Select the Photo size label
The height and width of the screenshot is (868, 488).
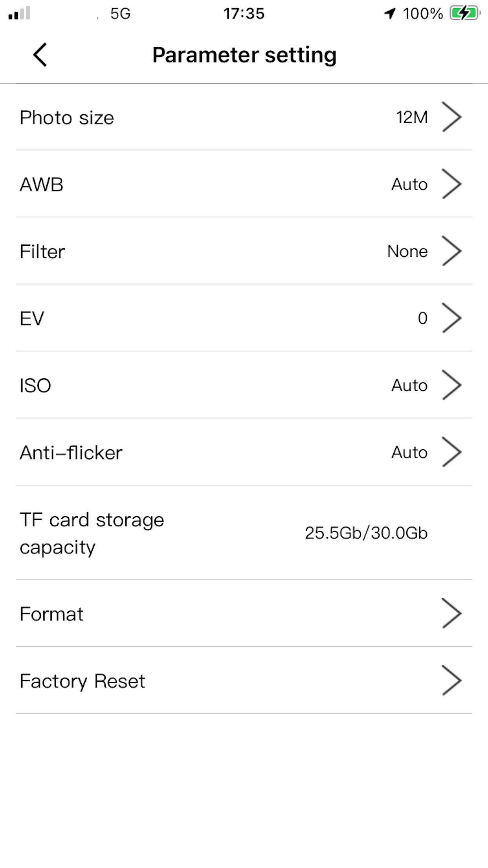pos(67,118)
